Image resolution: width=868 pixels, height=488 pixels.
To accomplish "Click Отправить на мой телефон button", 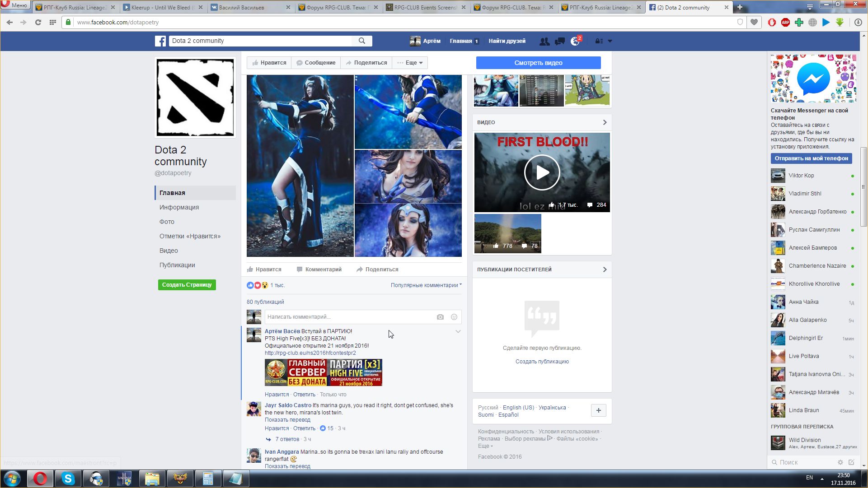I will (x=811, y=158).
